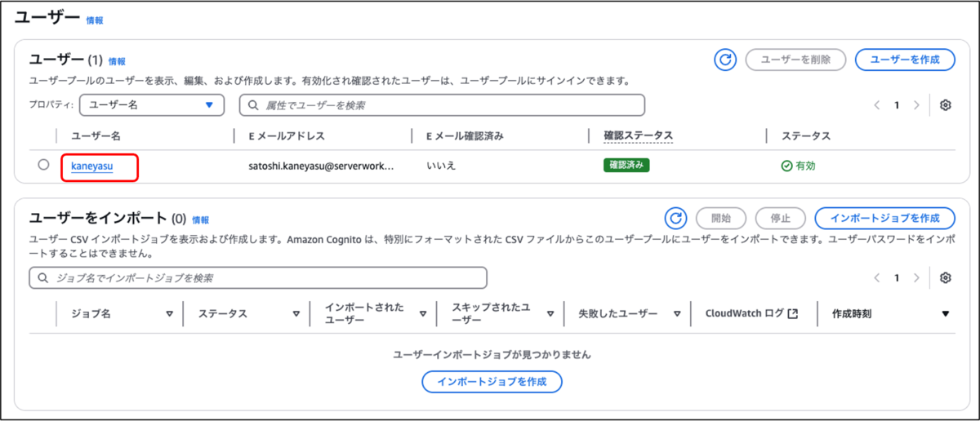Screen dimensions: 980x421
Task: Click ユーザーを作成 button
Action: coord(905,60)
